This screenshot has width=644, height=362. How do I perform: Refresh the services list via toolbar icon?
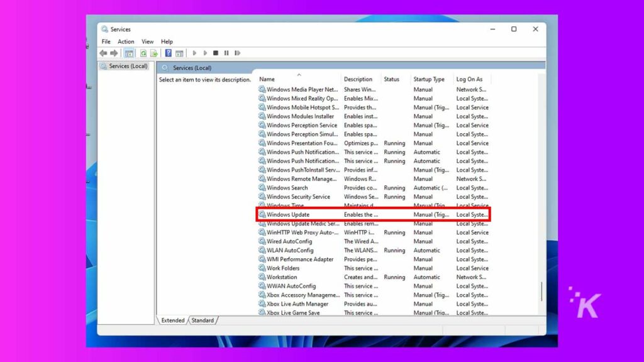143,53
